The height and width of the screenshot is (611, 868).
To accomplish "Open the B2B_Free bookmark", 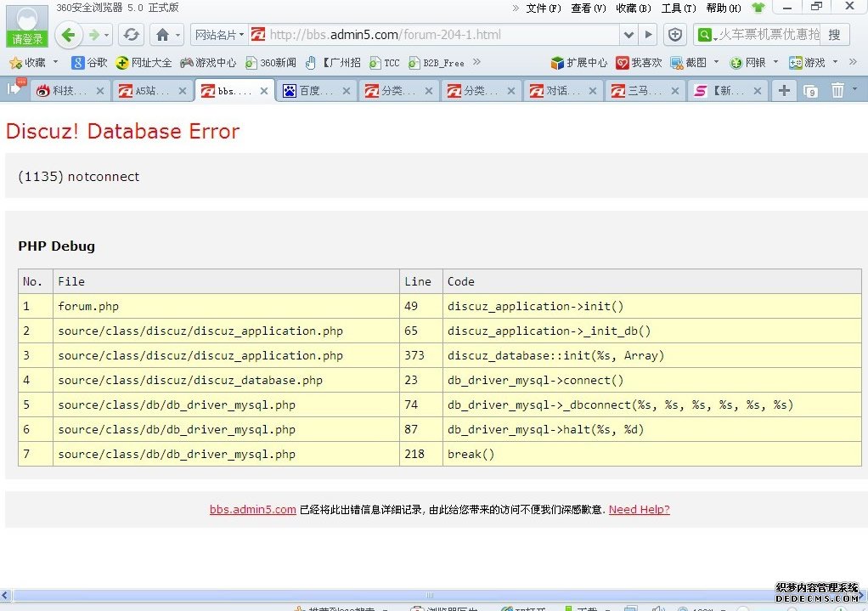I will (x=437, y=63).
